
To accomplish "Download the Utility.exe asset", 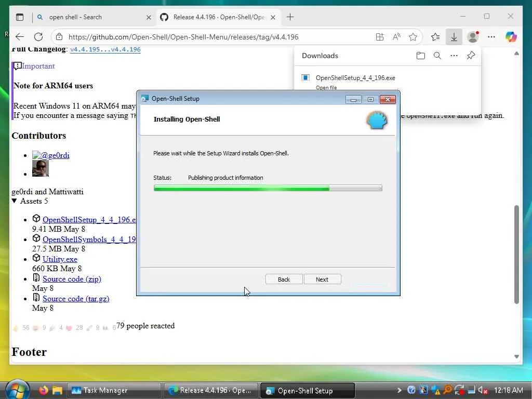I will pos(60,259).
